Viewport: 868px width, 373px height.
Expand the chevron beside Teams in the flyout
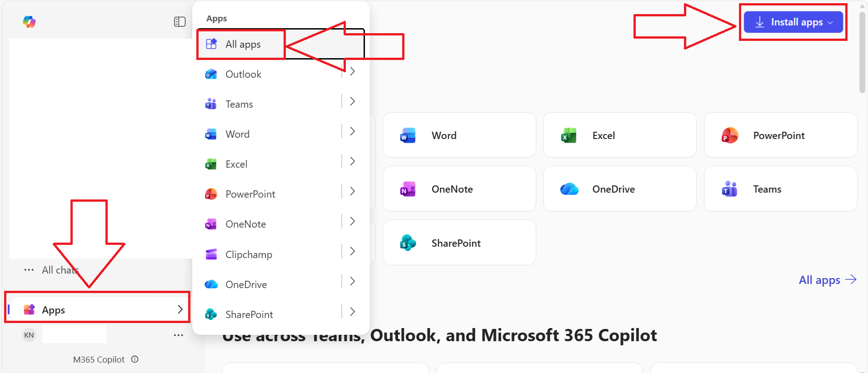353,101
